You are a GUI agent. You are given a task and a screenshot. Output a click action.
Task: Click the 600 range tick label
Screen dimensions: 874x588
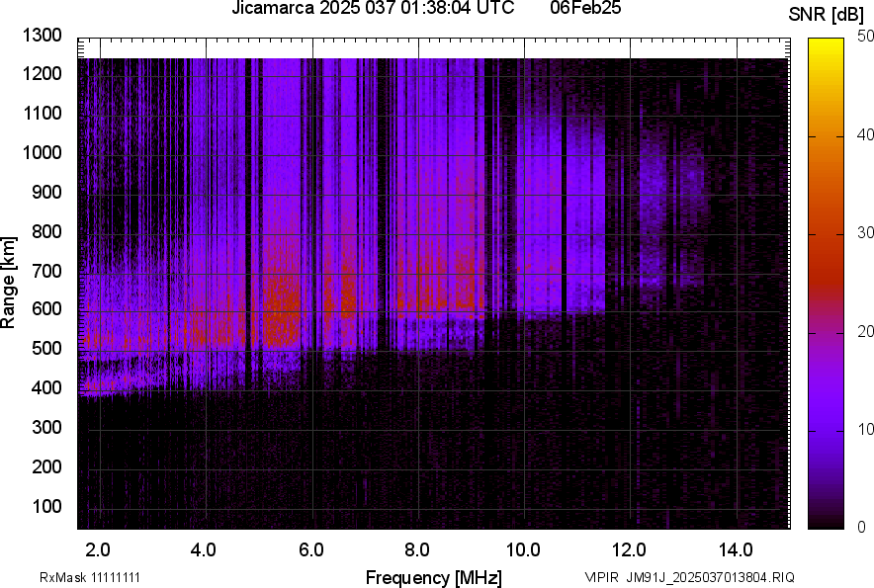click(48, 309)
